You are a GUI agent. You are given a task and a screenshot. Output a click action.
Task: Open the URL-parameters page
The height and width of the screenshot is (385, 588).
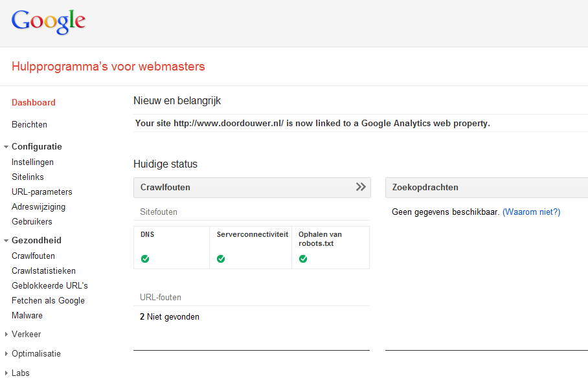(42, 192)
